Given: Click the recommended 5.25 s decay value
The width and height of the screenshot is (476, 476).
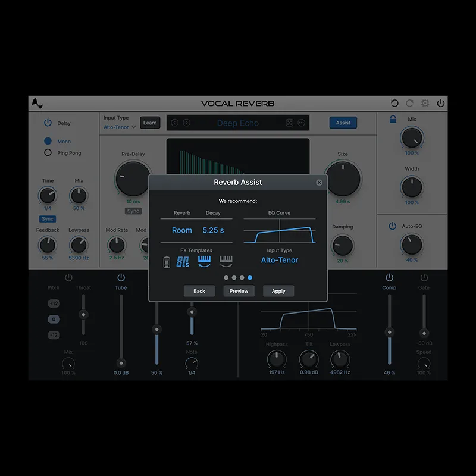Looking at the screenshot, I should click(x=213, y=230).
